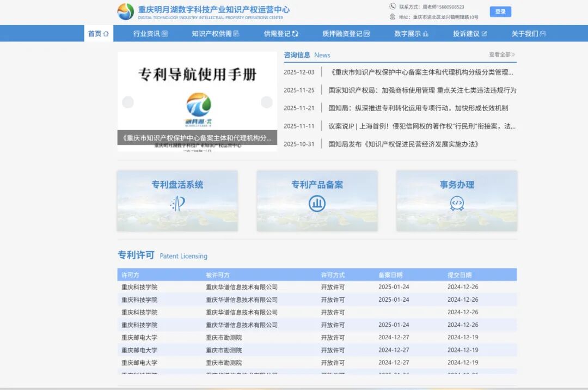Open the 2025-12-03 filing management news article
588x390 pixels.
419,72
